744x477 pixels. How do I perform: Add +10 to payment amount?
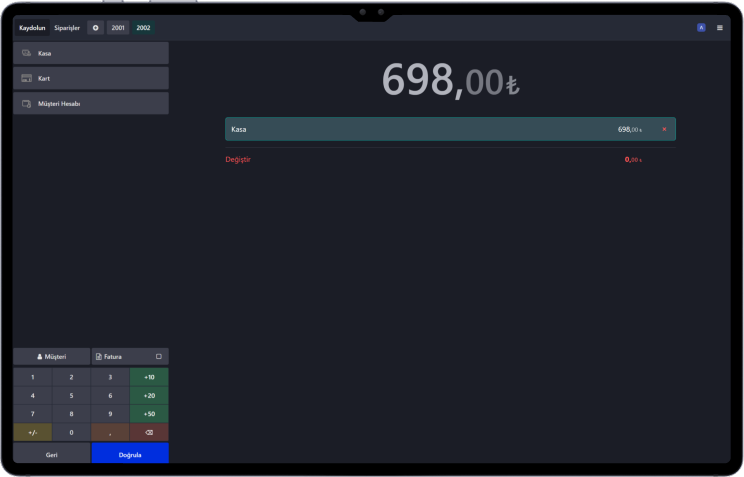point(149,377)
